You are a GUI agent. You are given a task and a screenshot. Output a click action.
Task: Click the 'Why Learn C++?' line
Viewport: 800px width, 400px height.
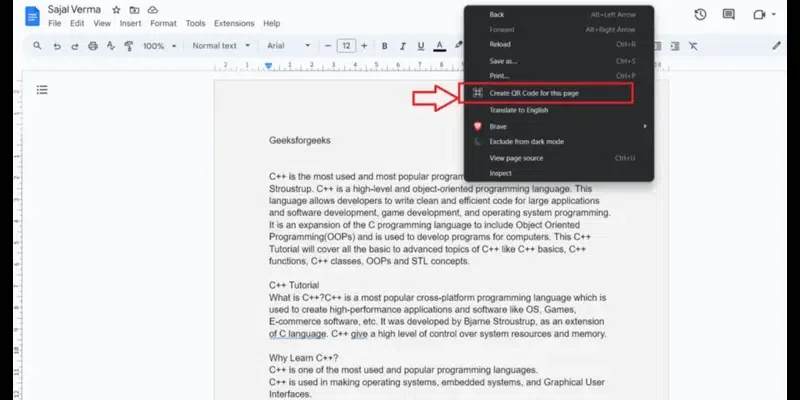click(303, 358)
